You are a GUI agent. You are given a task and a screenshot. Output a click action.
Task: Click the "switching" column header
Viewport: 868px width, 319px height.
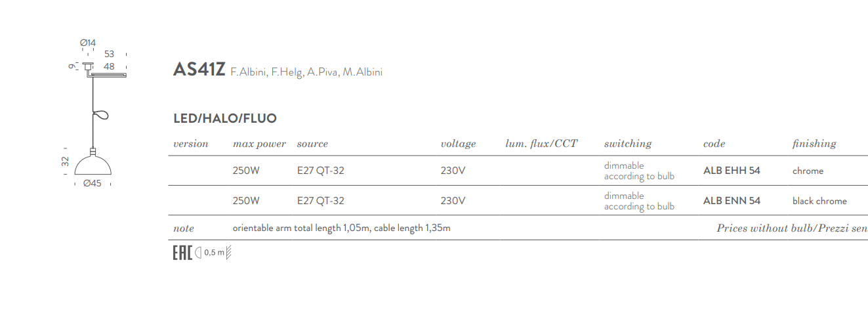[627, 144]
